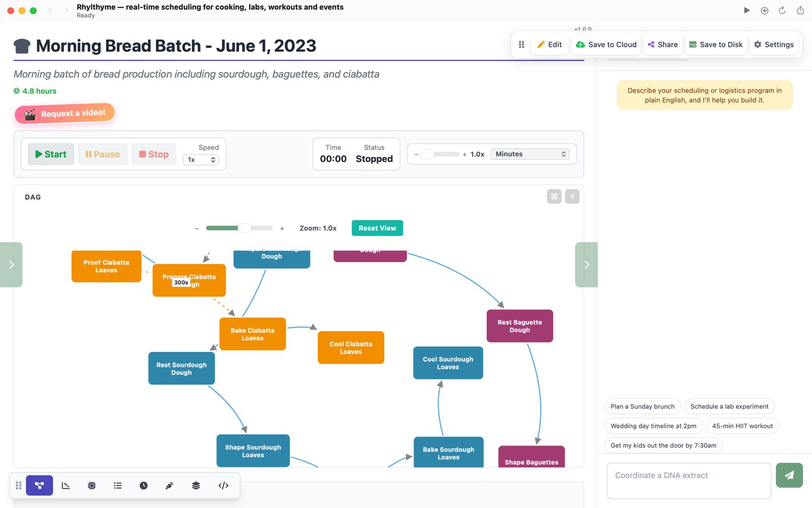812x508 pixels.
Task: Increase DAG zoom with plus
Action: pyautogui.click(x=282, y=229)
